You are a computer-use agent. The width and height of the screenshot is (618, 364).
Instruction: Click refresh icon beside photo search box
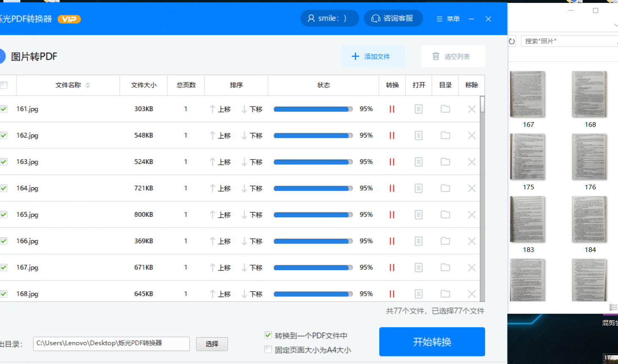(512, 41)
